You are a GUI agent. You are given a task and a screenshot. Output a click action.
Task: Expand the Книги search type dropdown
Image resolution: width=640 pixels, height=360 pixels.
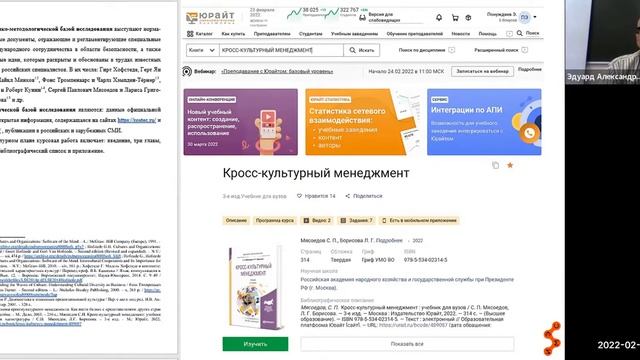pyautogui.click(x=202, y=50)
